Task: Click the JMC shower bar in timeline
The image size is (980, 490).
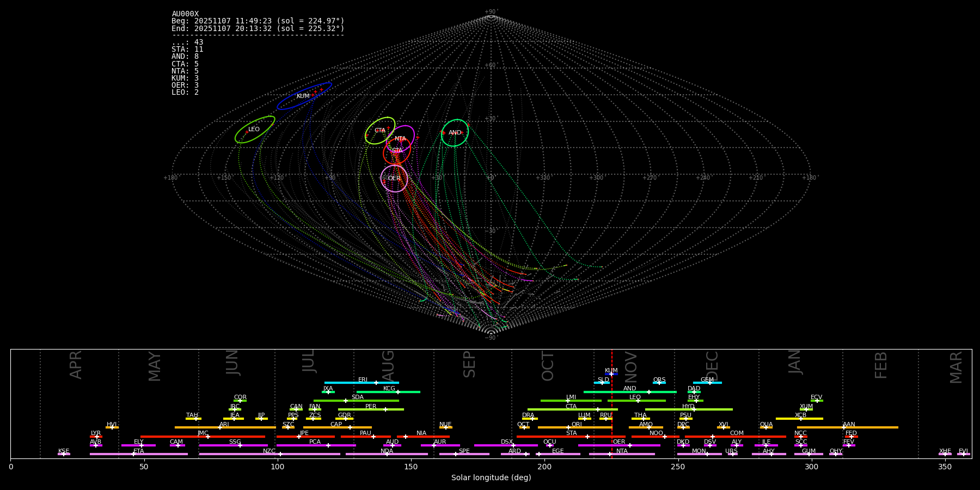Action: pos(203,437)
